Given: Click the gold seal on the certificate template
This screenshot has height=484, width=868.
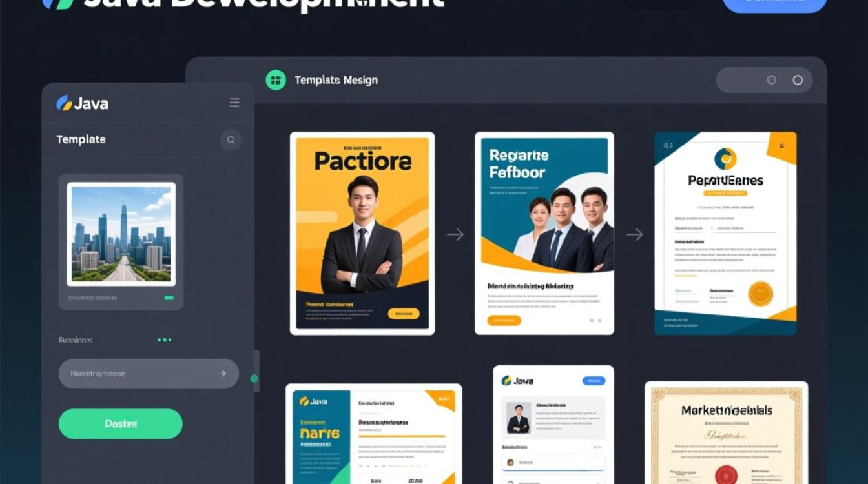Looking at the screenshot, I should tap(760, 294).
